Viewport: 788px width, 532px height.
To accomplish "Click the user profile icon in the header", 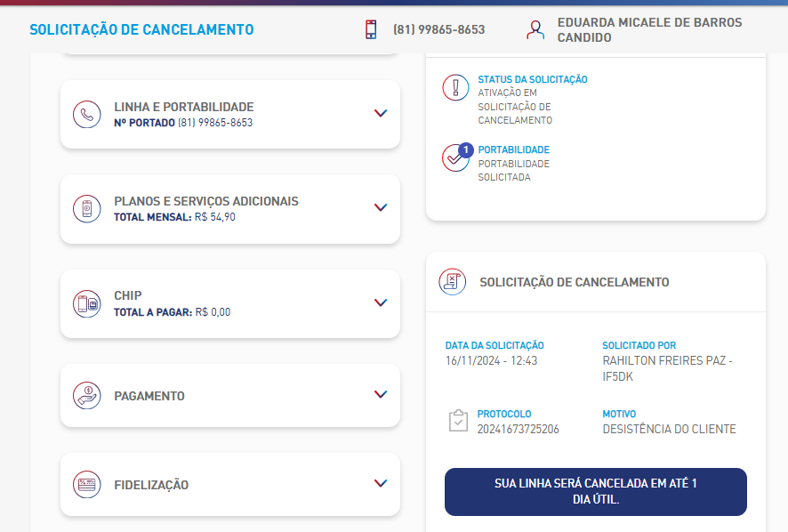I will pyautogui.click(x=535, y=29).
